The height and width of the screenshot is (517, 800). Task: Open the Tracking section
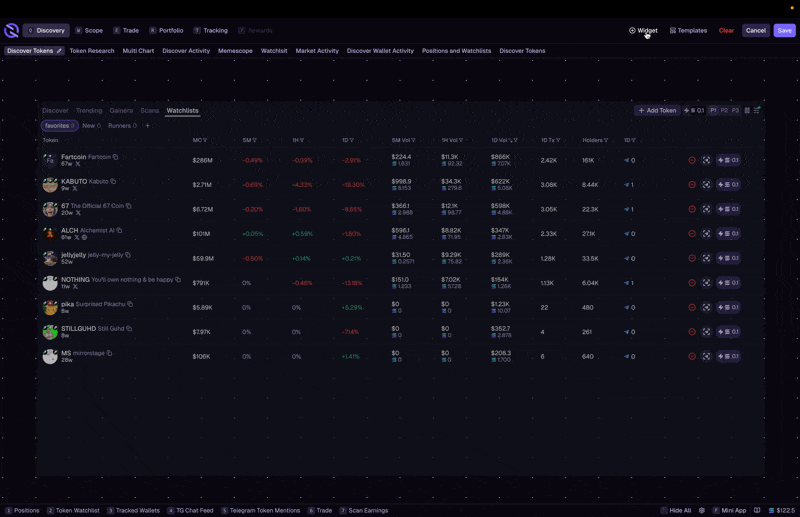click(211, 31)
